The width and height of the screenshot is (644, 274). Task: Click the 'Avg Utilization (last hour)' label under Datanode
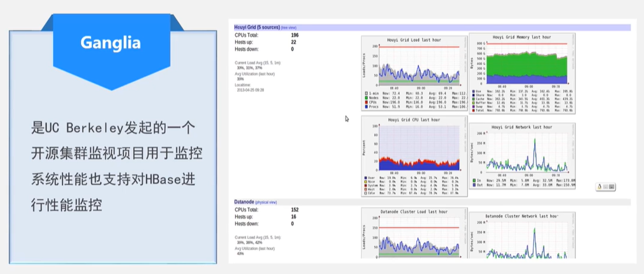(254, 248)
